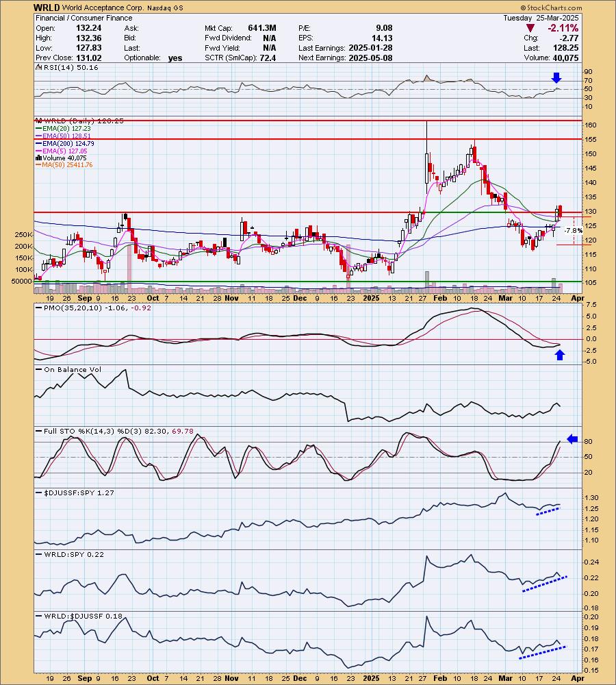Click the Financial / Consumer Finance sector label
Screen dimensions: 616x685
click(x=84, y=18)
